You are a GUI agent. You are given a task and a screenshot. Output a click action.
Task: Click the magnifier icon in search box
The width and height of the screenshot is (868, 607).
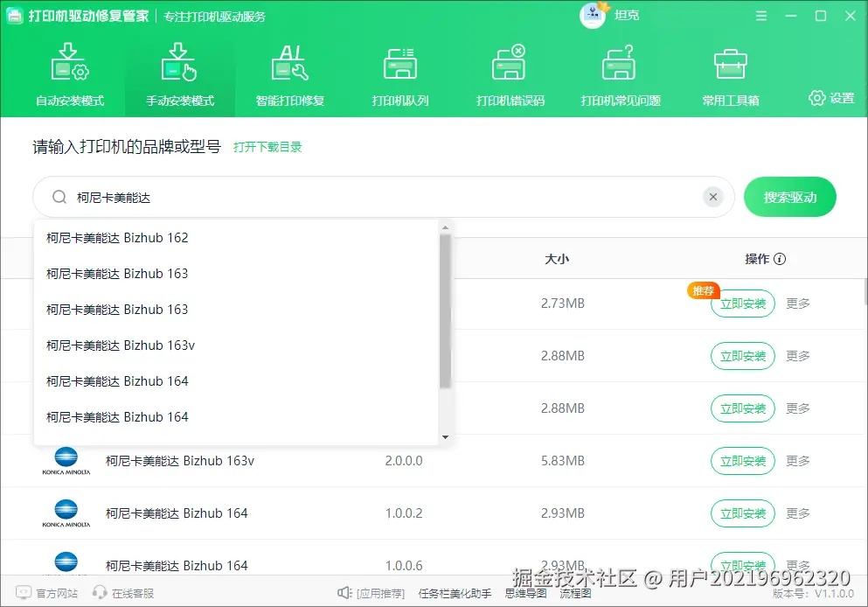tap(59, 197)
